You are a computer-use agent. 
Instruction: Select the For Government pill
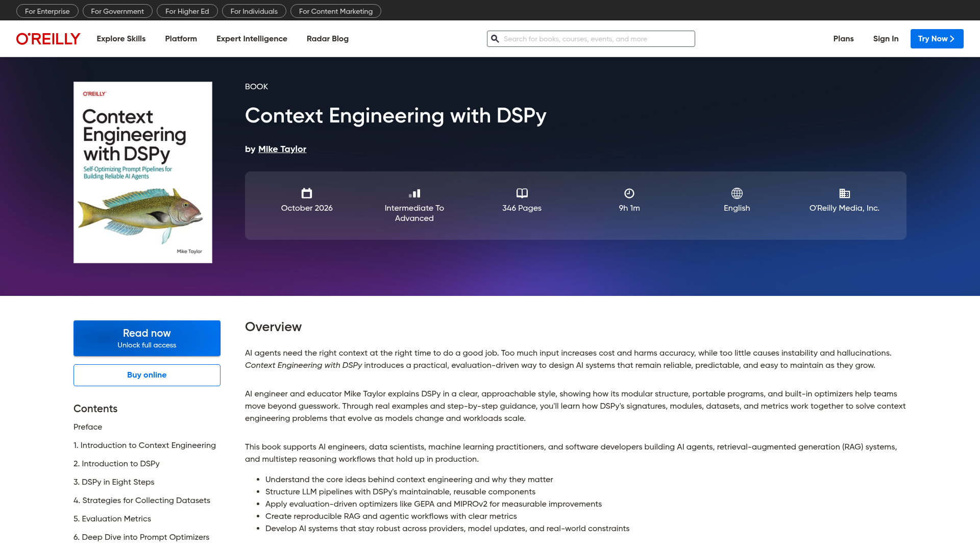click(117, 11)
